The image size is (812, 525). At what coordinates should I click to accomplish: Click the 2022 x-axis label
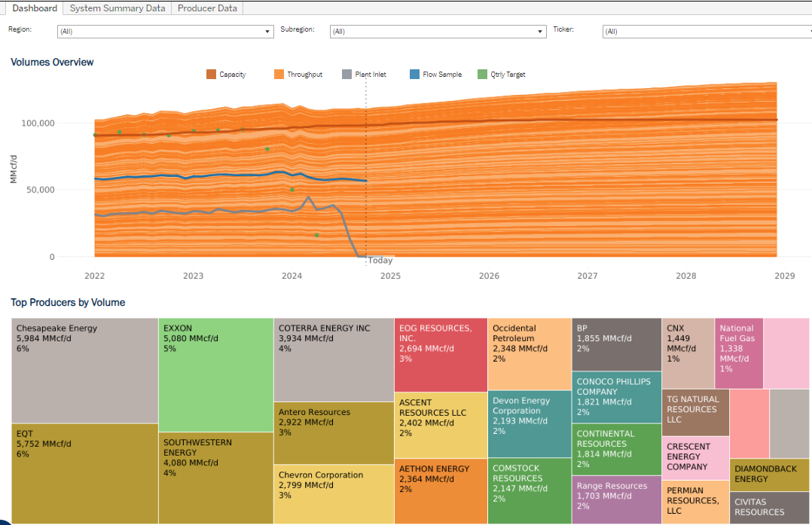pyautogui.click(x=94, y=276)
